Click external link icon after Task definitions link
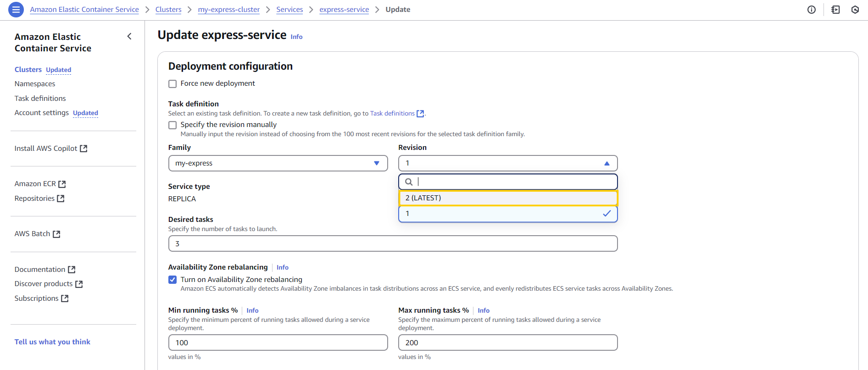Screen dimensions: 868x370 coord(420,114)
